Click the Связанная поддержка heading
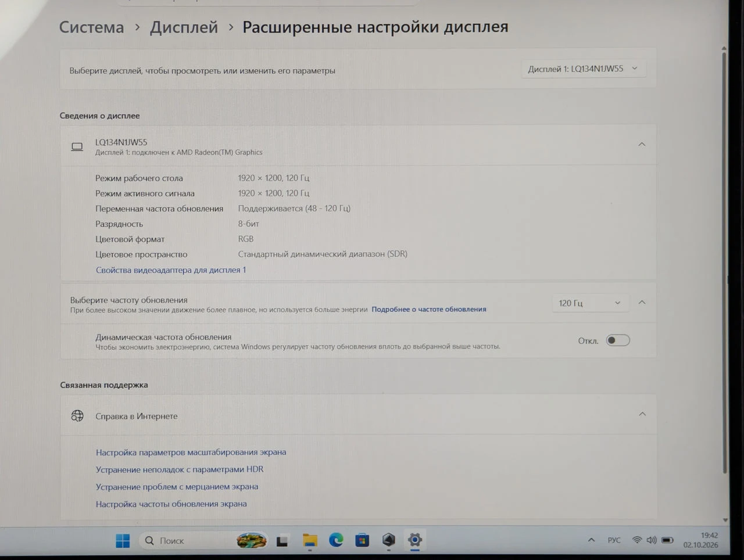 coord(104,385)
